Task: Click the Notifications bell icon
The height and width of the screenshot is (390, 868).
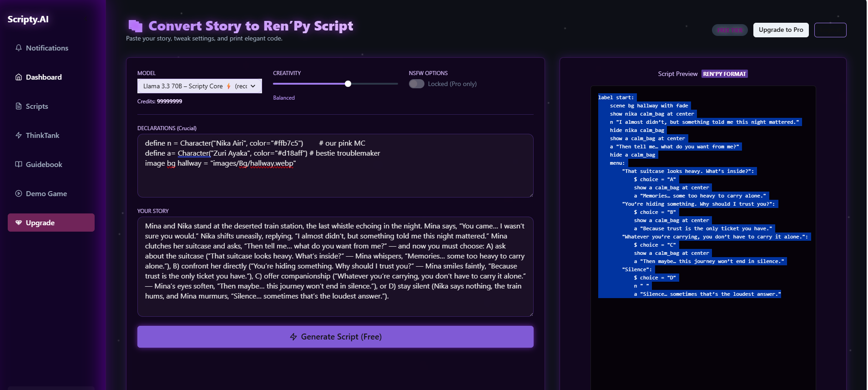Action: pos(19,48)
